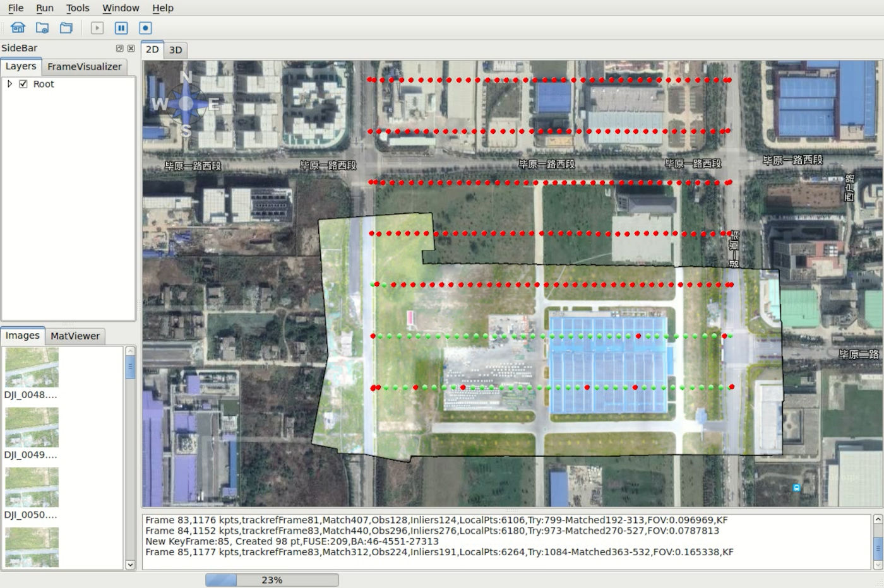Open the File menu
The width and height of the screenshot is (884, 588).
pyautogui.click(x=16, y=8)
